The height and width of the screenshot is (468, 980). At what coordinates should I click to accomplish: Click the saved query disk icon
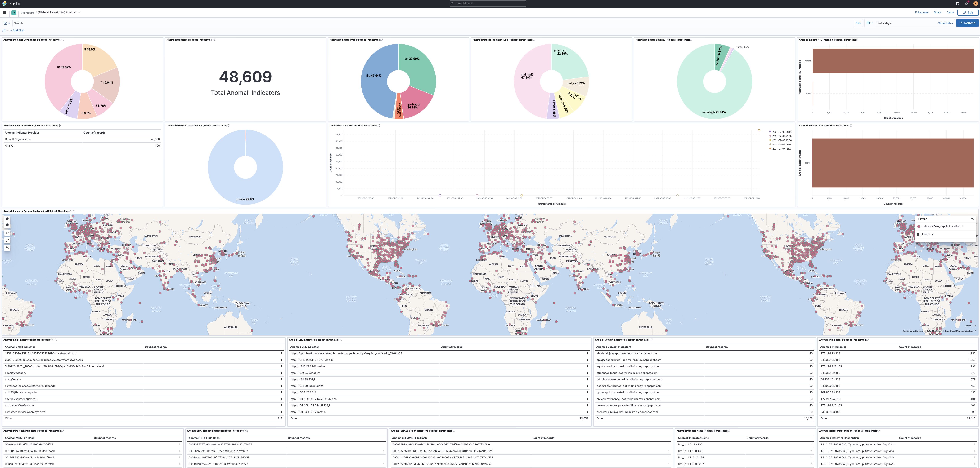click(x=5, y=23)
